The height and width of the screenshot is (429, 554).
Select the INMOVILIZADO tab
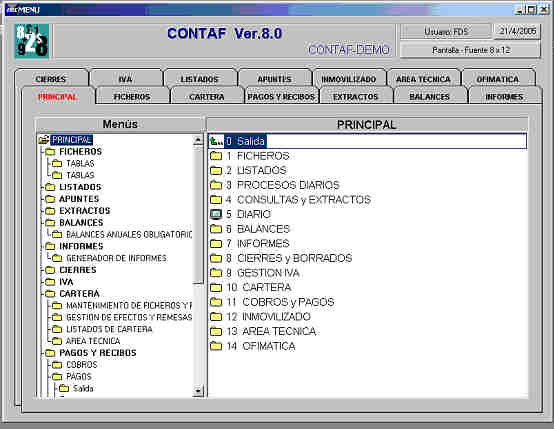coord(349,78)
